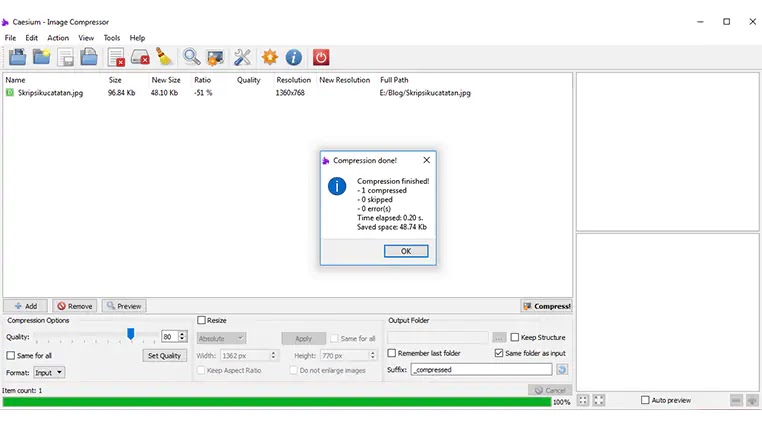Click the resize Apply button
The width and height of the screenshot is (762, 422).
coord(303,338)
